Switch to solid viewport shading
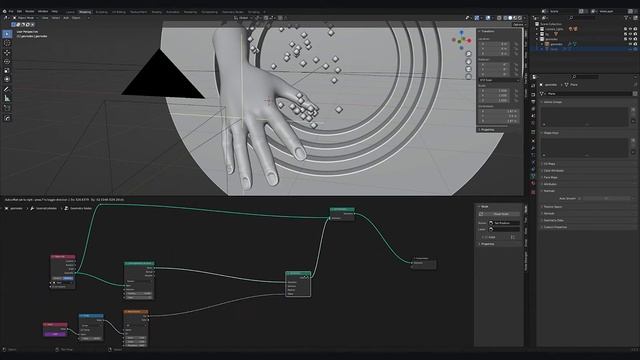 (510, 18)
